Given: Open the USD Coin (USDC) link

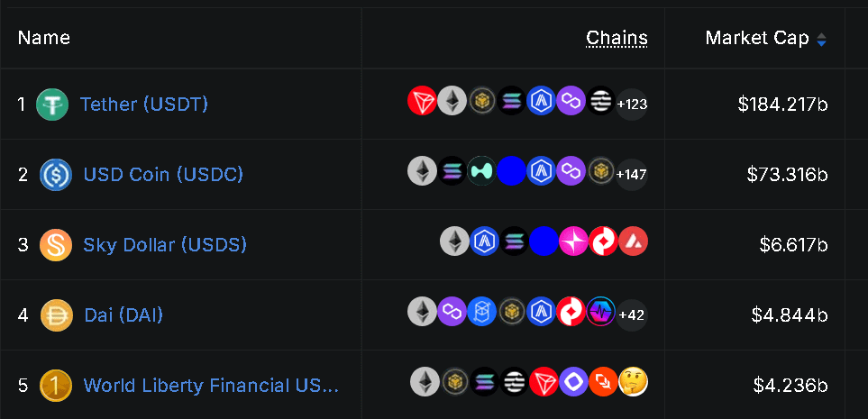Looking at the screenshot, I should point(163,174).
